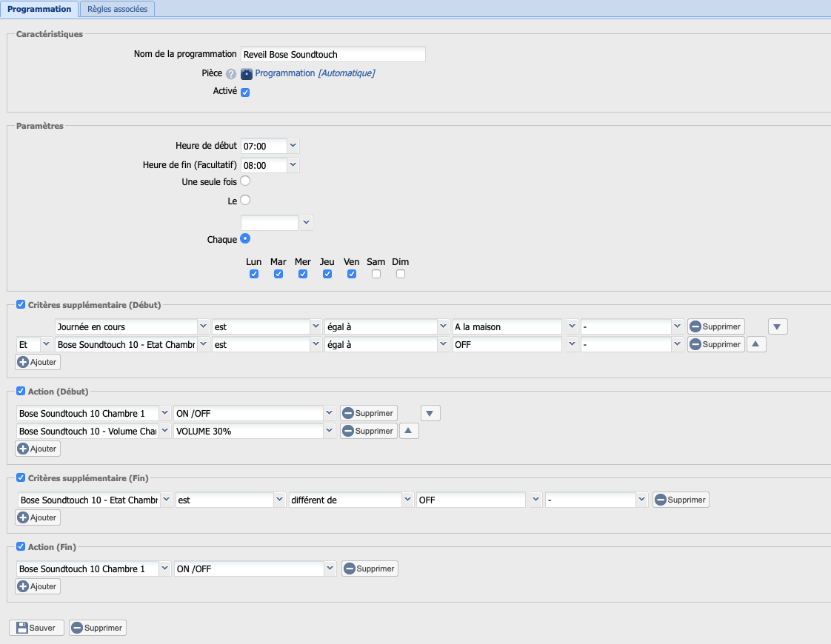
Task: Enable the Sam day checkbox
Action: 376,274
